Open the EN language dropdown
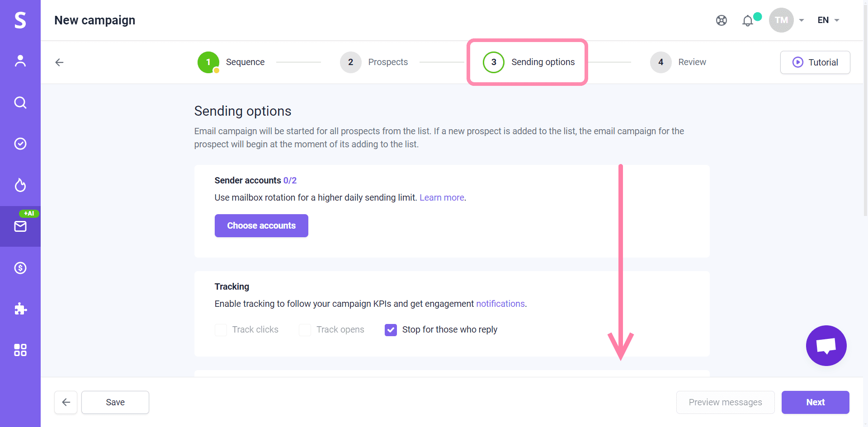The image size is (868, 427). click(828, 20)
